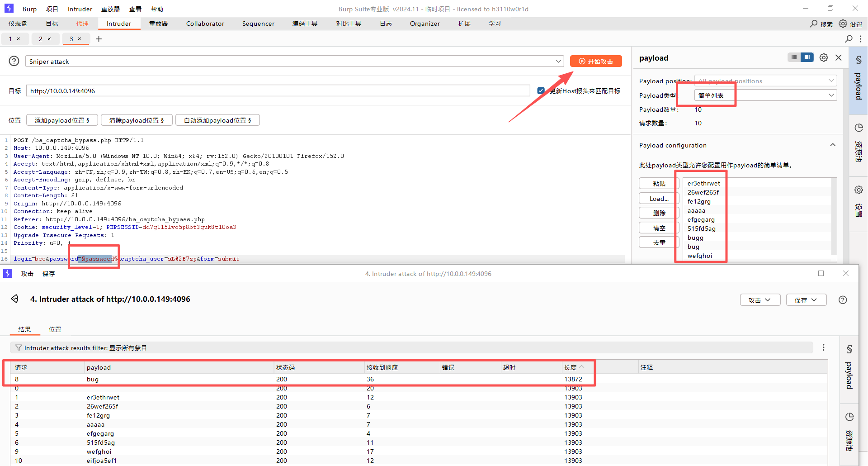Open the three-dot menu on the Intruder tab row

coord(860,39)
